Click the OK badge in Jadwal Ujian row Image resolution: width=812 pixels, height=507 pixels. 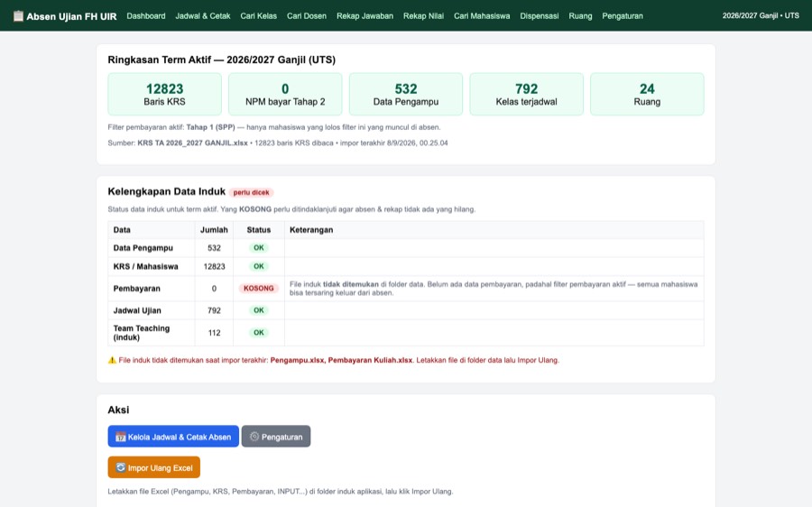tap(258, 310)
